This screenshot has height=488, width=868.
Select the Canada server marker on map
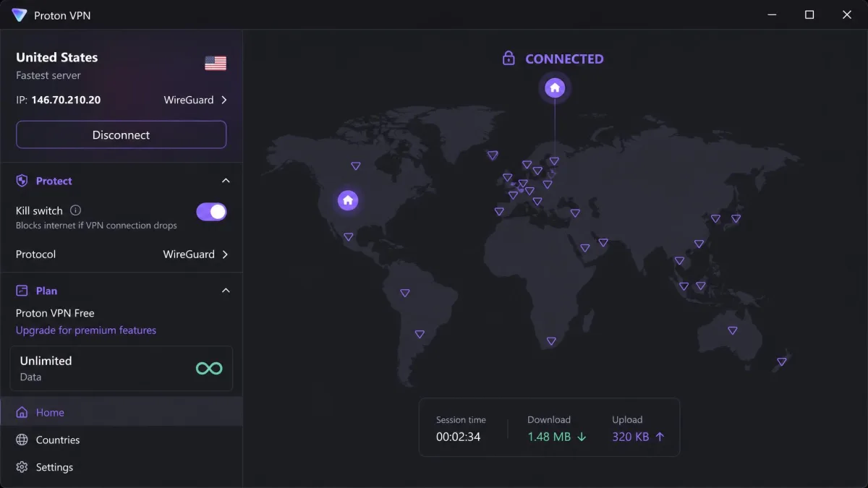pos(355,166)
